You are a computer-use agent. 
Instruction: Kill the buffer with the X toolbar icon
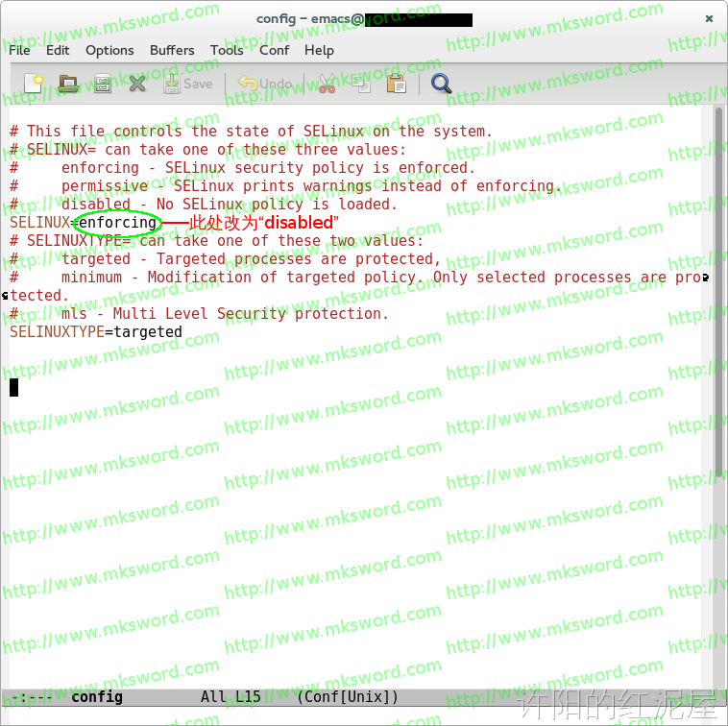(137, 84)
